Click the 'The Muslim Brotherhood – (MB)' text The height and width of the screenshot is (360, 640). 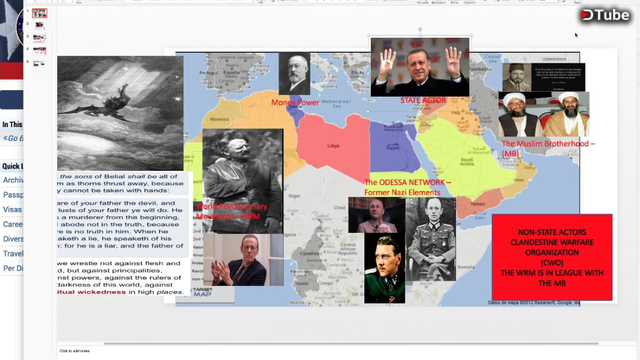click(x=547, y=149)
